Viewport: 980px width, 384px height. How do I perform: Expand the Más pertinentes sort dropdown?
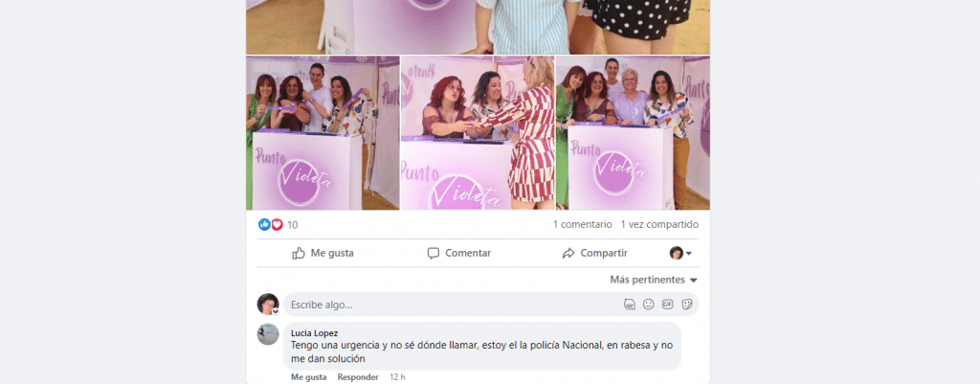[654, 281]
